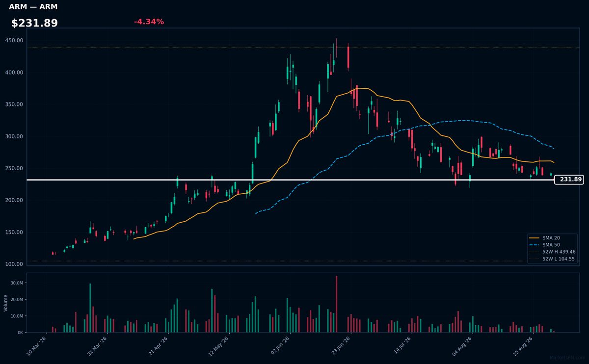Screen dimensions: 589x364
Task: Click the 350.00 y-axis label
Action: click(14, 104)
